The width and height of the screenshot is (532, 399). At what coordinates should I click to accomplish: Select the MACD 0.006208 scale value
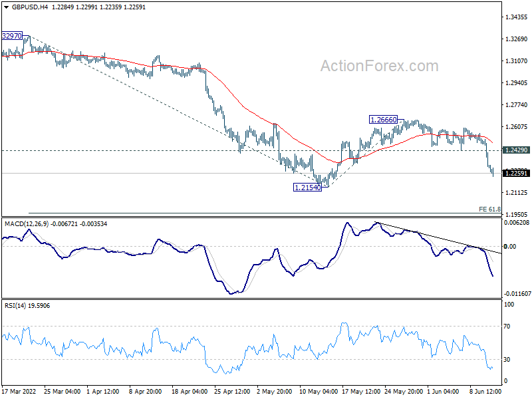point(517,223)
